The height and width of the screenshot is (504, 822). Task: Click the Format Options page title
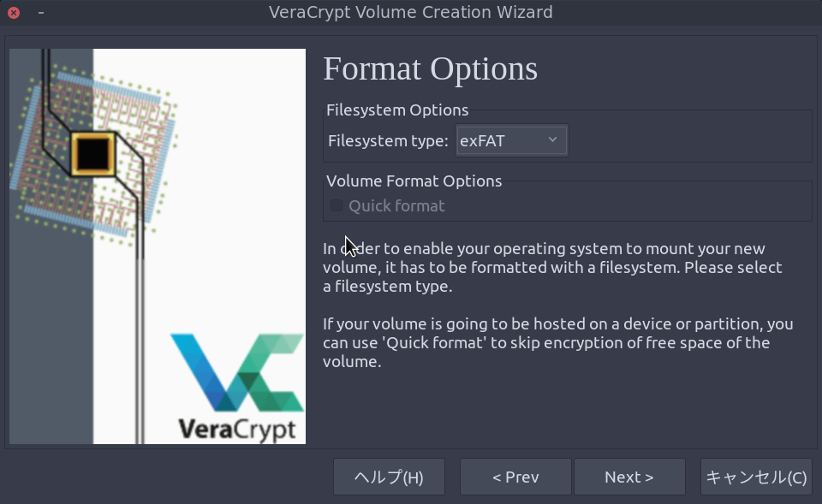[x=431, y=68]
